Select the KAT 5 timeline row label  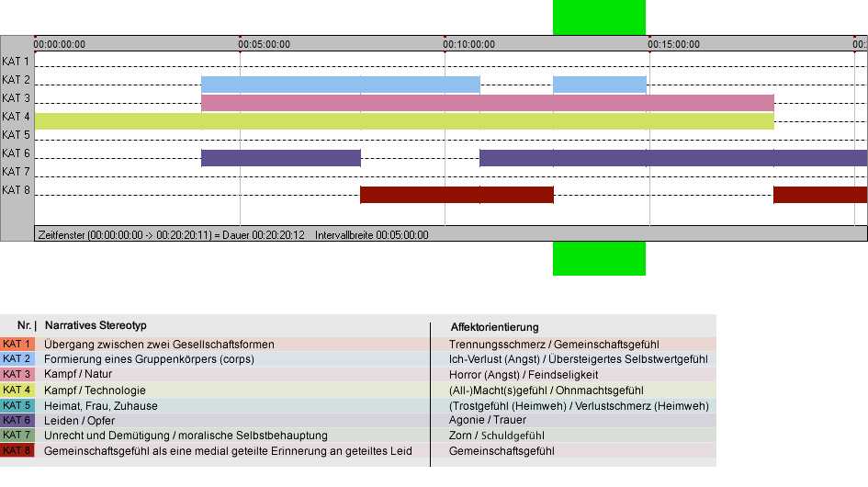pyautogui.click(x=16, y=135)
